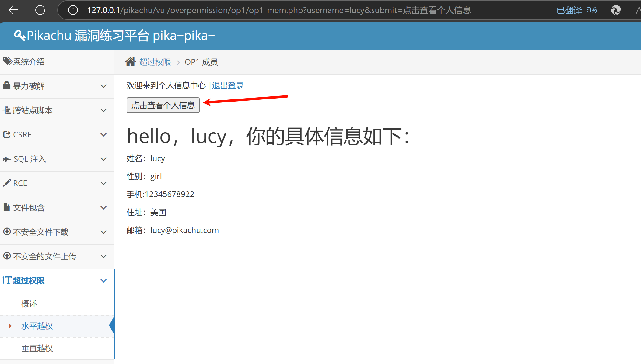Click the file icon beside 文件包含
641x364 pixels.
[x=7, y=207]
